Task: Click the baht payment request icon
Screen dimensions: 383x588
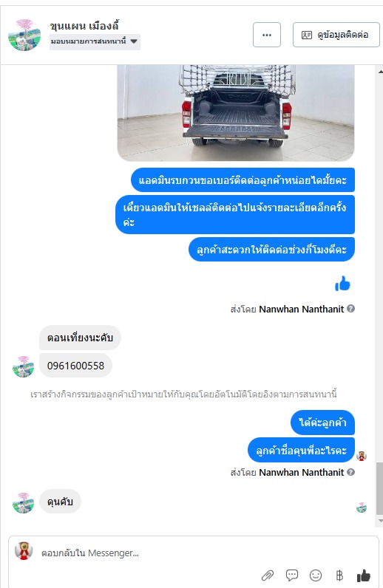Action: 339,575
